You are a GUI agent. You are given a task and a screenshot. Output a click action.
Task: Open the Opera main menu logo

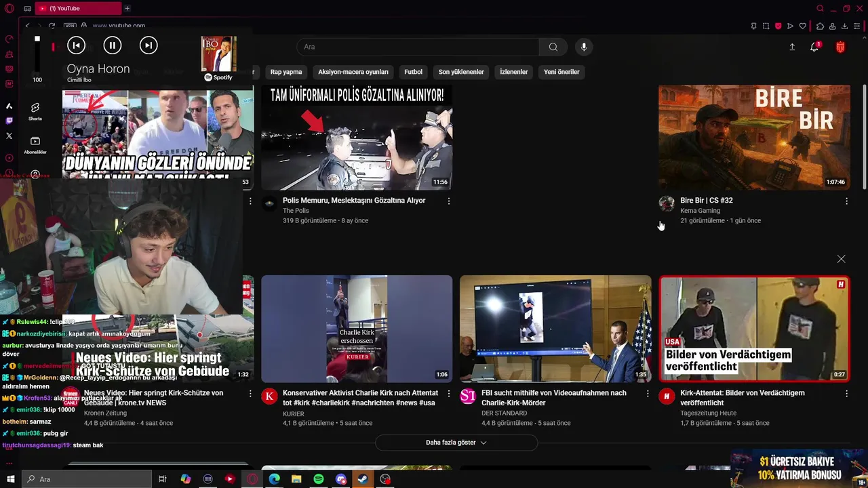pos(9,8)
